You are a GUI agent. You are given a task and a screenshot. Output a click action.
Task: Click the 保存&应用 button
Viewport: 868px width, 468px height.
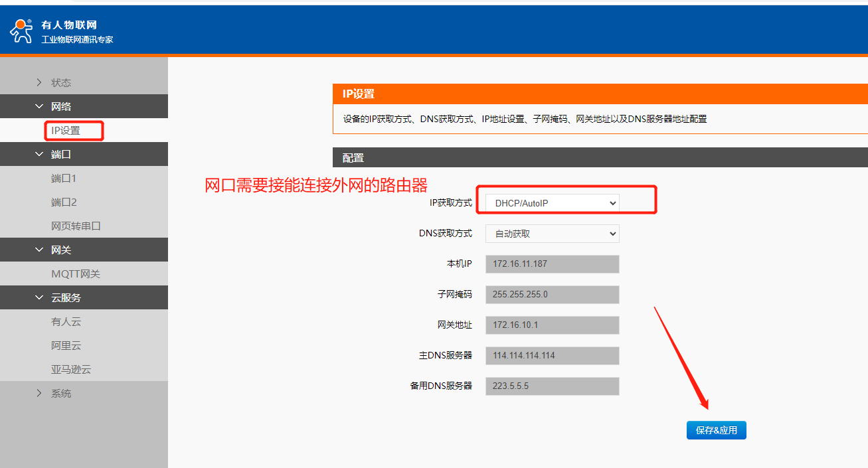click(716, 430)
